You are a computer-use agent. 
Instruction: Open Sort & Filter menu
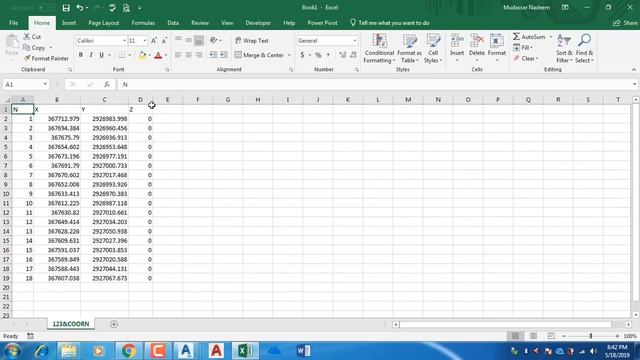coord(564,49)
